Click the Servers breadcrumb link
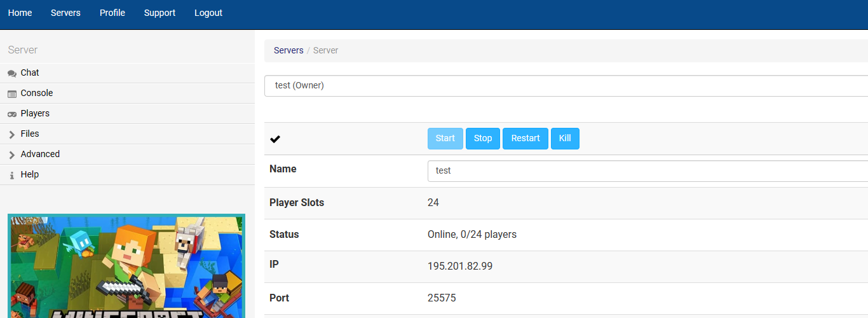Screen dimensions: 868x318 288,50
